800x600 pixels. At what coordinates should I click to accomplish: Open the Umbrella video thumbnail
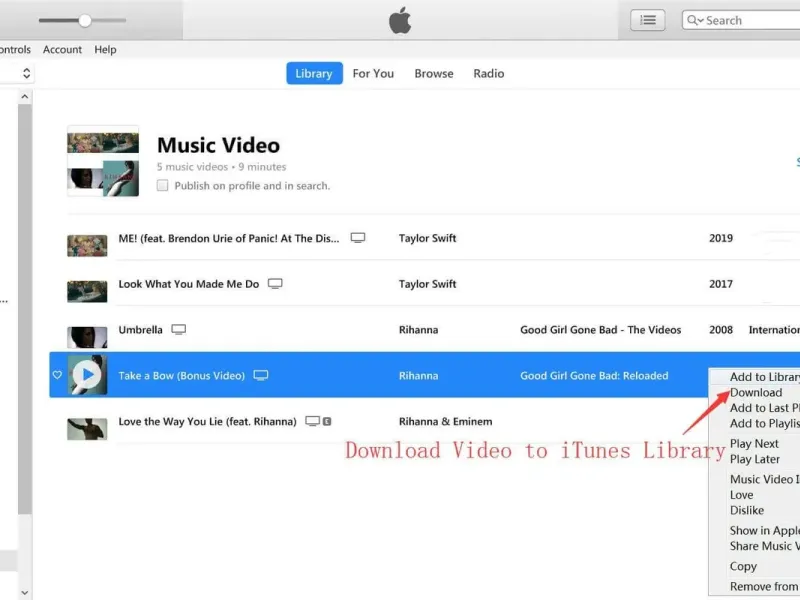click(x=87, y=337)
